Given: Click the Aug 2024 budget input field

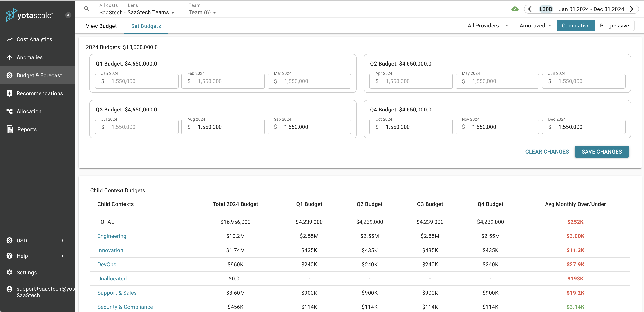Looking at the screenshot, I should click(x=223, y=127).
